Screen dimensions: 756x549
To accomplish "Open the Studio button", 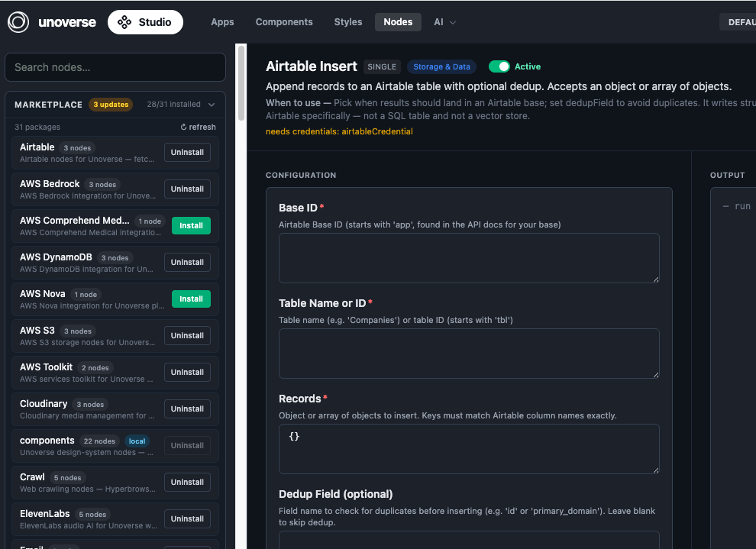I will tap(145, 22).
